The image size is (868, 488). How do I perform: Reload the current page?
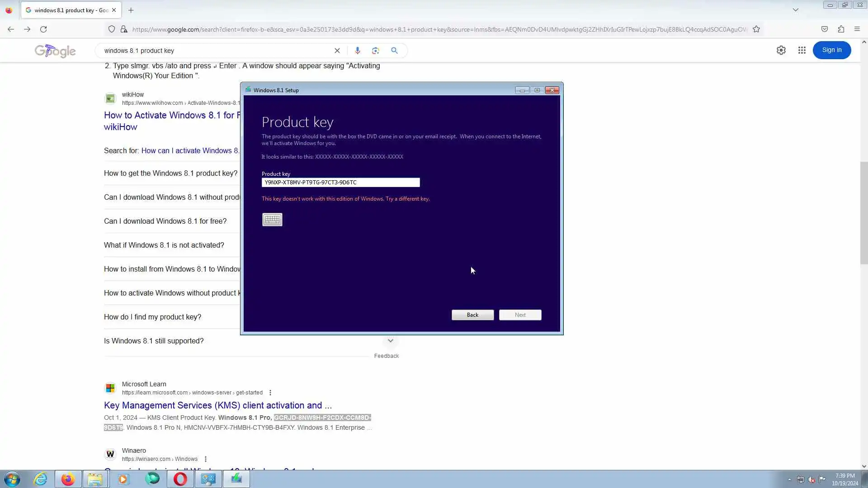(x=43, y=29)
